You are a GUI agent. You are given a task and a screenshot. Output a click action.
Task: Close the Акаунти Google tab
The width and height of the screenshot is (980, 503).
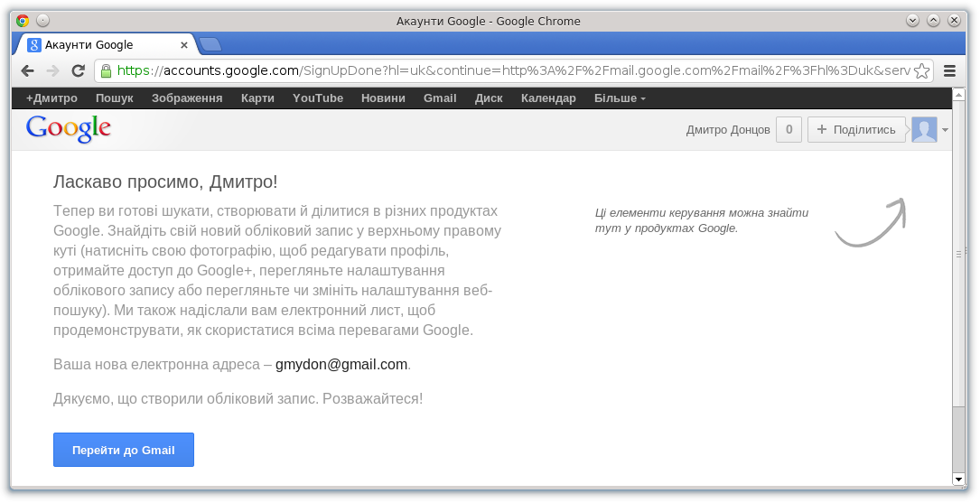click(183, 45)
